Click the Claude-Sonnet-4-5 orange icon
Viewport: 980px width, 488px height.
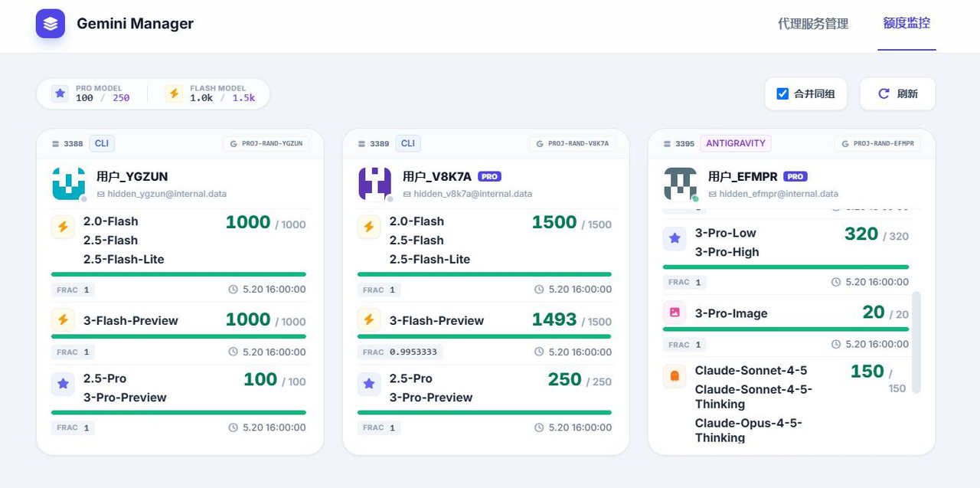point(675,376)
